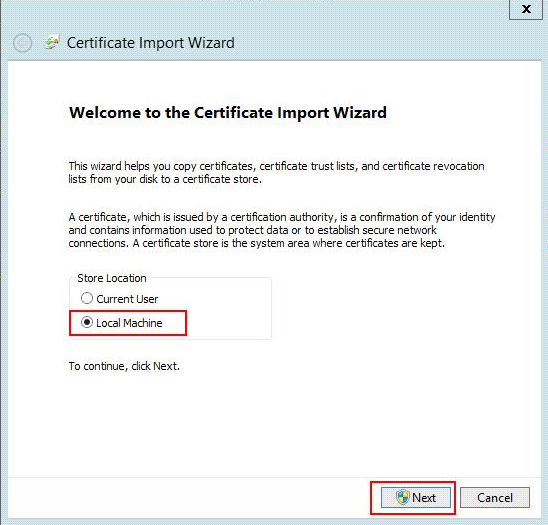Click the Store Location group label
Image resolution: width=548 pixels, height=525 pixels.
click(112, 278)
